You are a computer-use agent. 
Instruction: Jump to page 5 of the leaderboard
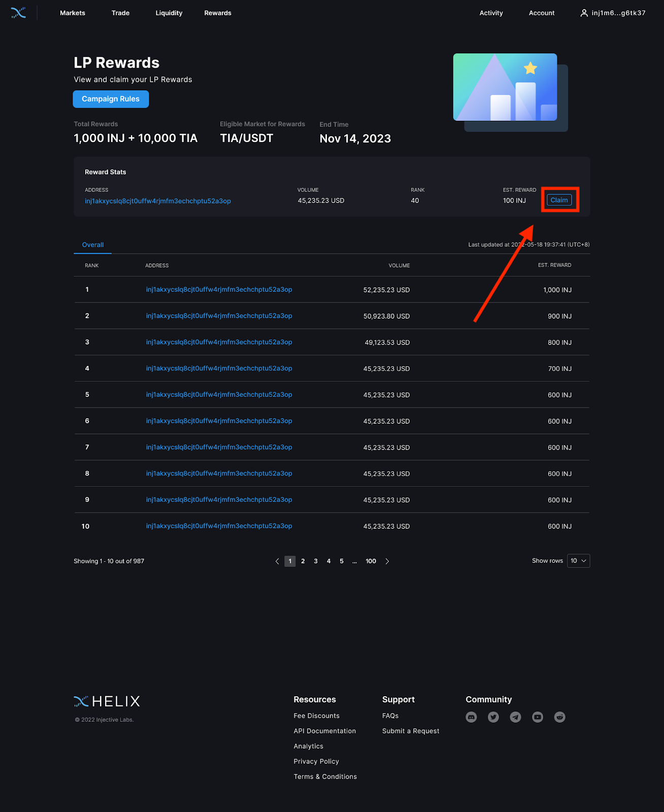[342, 561]
